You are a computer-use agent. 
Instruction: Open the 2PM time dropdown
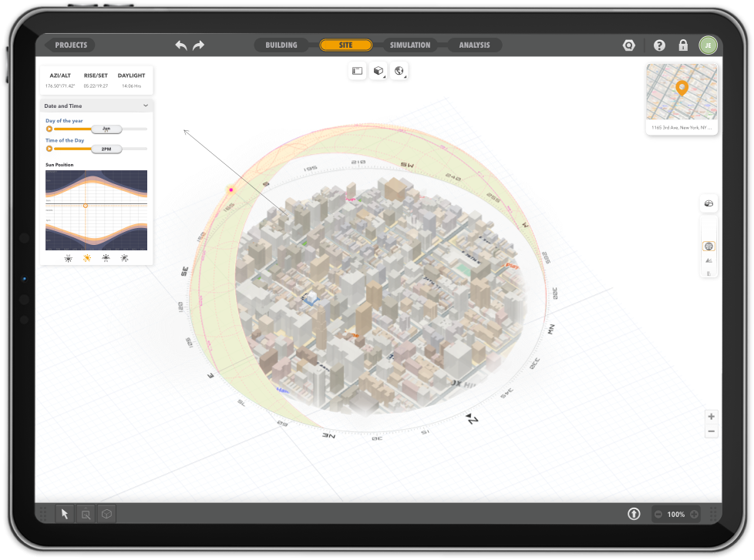pyautogui.click(x=107, y=148)
